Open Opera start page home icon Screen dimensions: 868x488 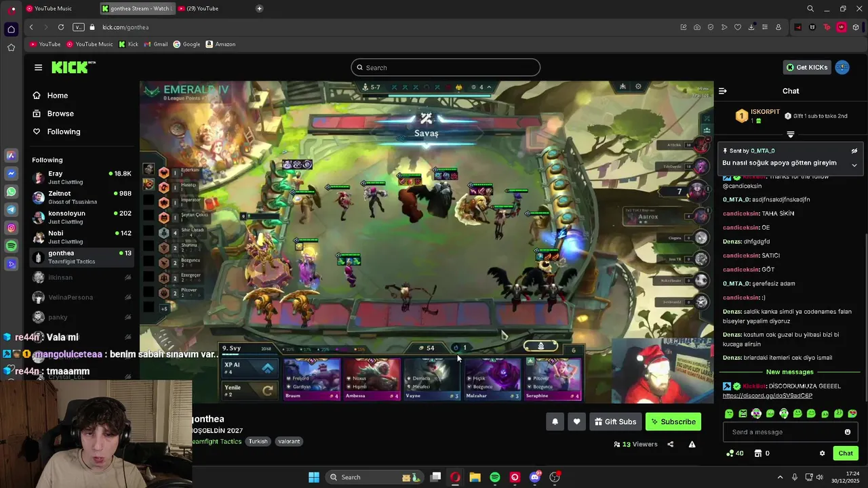point(11,29)
